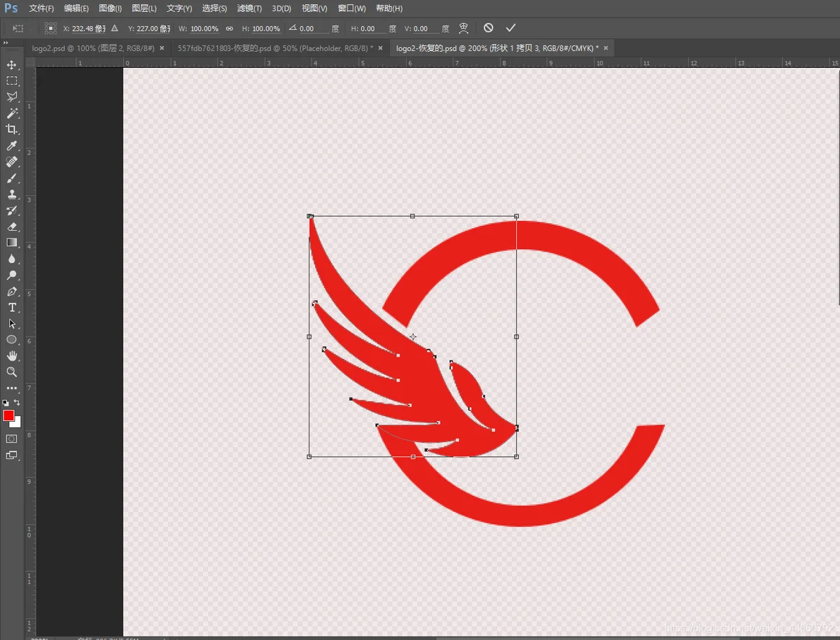Viewport: 840px width, 640px height.
Task: Open the 帮助(H) menu
Action: point(389,8)
